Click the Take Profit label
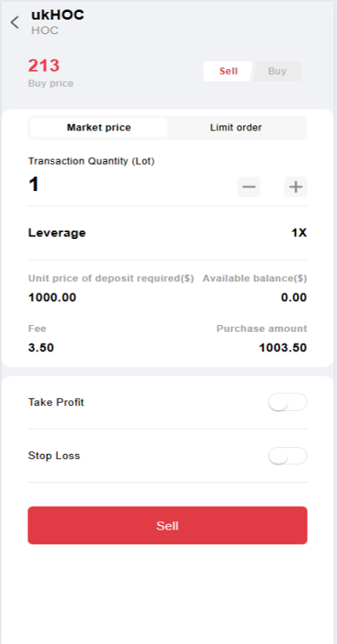This screenshot has width=337, height=644. [56, 402]
